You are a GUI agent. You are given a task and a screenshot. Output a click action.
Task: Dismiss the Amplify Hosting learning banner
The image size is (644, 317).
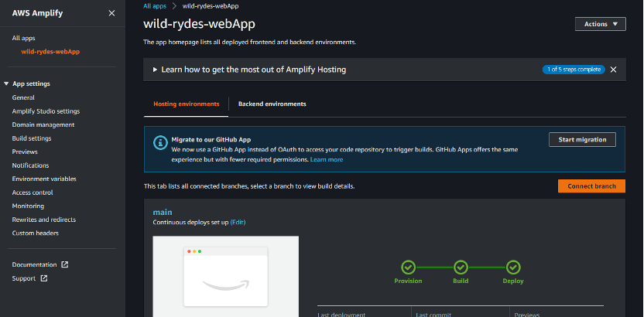click(x=613, y=70)
